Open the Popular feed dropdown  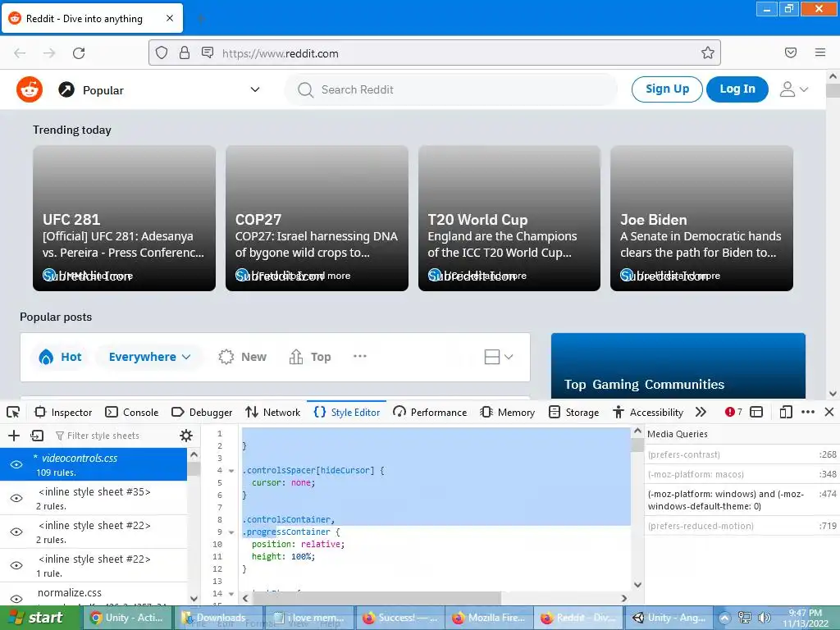coord(255,89)
